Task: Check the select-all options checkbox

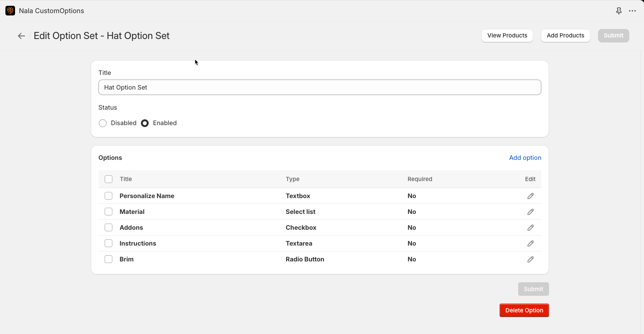Action: (x=108, y=179)
